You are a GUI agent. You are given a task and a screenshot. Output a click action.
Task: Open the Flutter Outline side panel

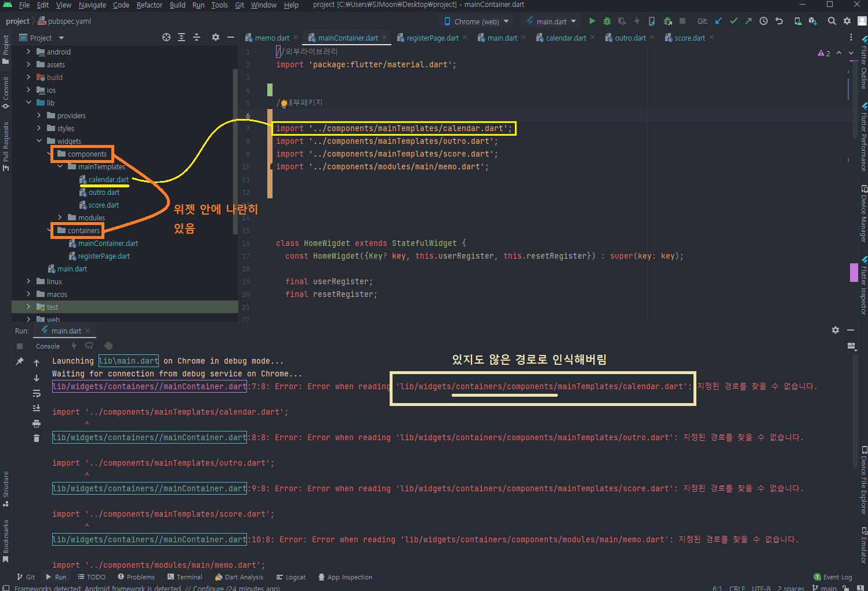point(863,63)
